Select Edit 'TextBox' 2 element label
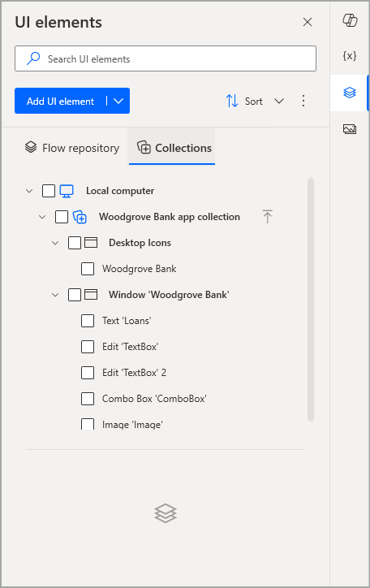The image size is (370, 588). point(134,373)
